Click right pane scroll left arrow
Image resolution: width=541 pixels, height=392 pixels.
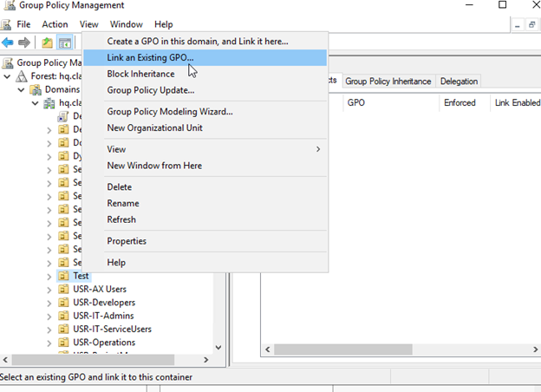click(x=267, y=350)
